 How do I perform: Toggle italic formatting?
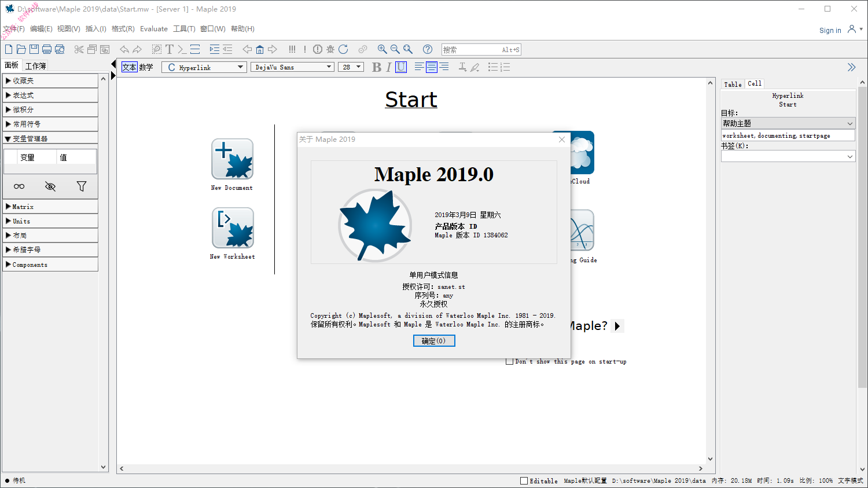coord(389,67)
